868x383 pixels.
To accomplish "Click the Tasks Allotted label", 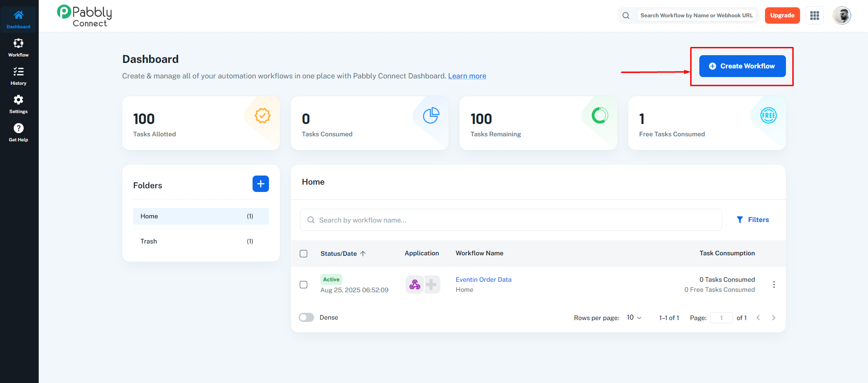I will (155, 134).
